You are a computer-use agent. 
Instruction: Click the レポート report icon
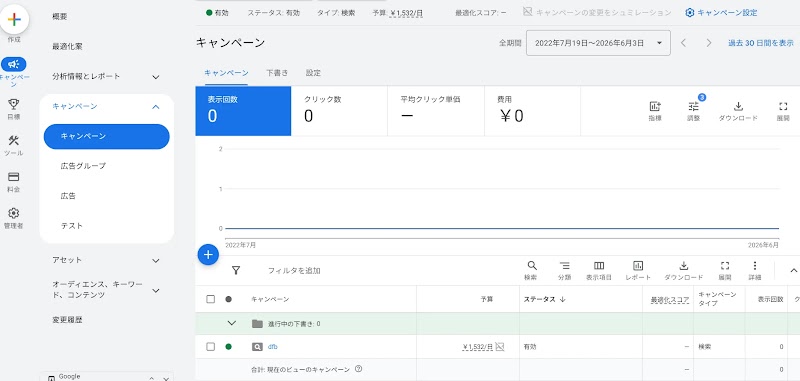(638, 266)
